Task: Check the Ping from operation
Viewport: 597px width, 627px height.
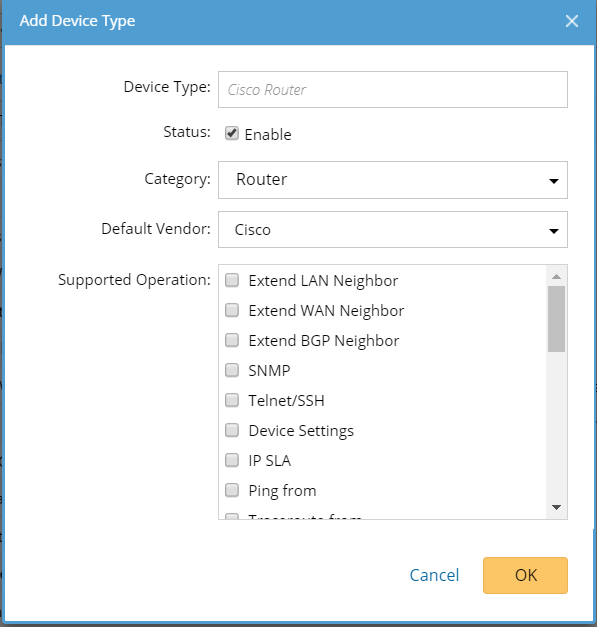Action: (232, 490)
